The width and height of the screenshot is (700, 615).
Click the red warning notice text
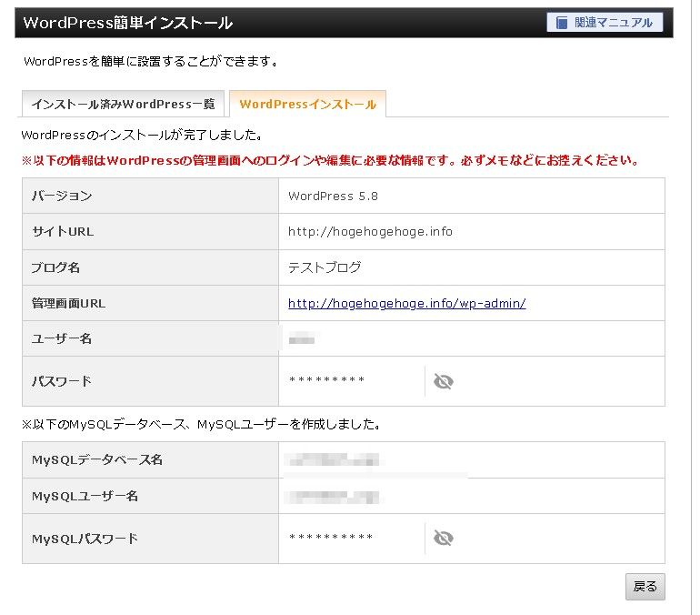pyautogui.click(x=329, y=160)
